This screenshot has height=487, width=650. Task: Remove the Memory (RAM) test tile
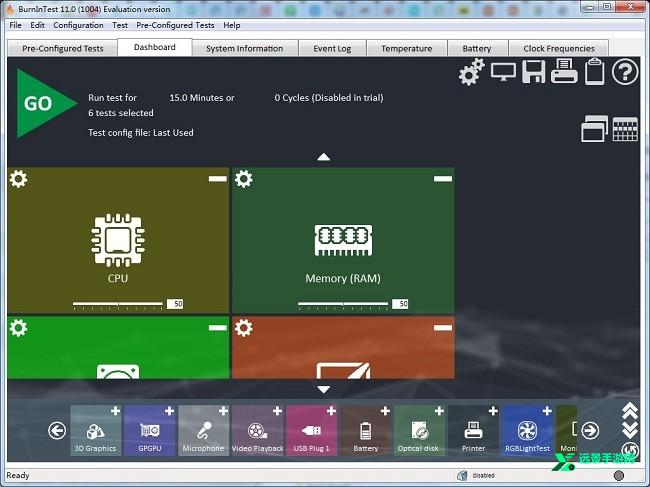pos(442,178)
